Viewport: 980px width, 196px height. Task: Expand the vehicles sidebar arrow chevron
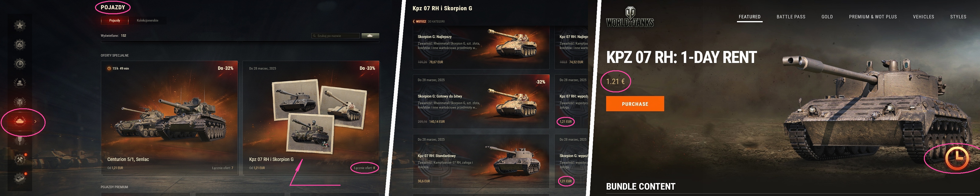point(35,122)
